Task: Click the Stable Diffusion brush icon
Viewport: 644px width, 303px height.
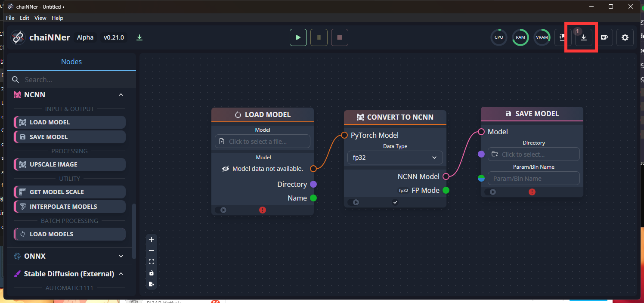Action: (17, 274)
